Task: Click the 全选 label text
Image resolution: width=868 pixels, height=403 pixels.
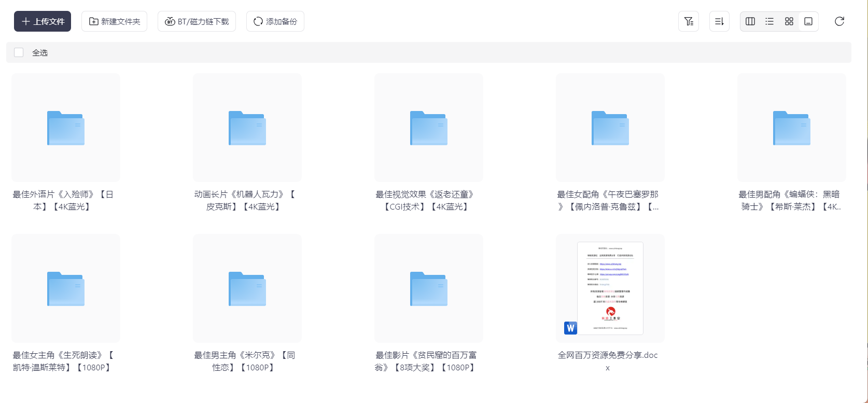Action: pyautogui.click(x=40, y=53)
